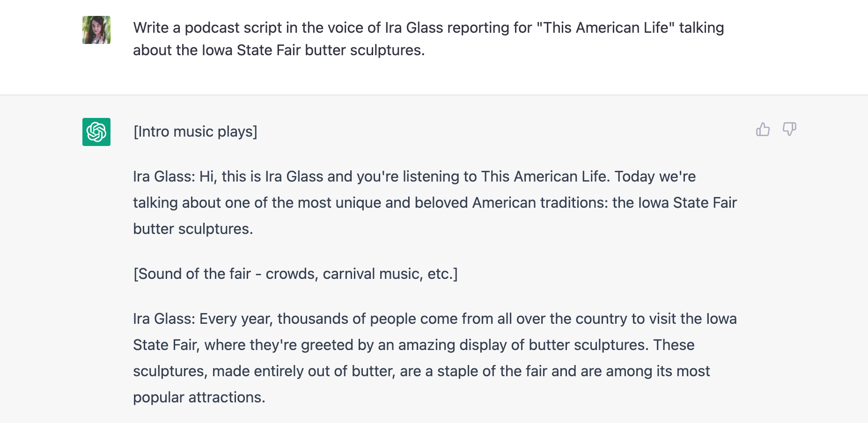Click the line starting "sculptures, made entirely out"
This screenshot has width=868, height=423.
click(421, 371)
